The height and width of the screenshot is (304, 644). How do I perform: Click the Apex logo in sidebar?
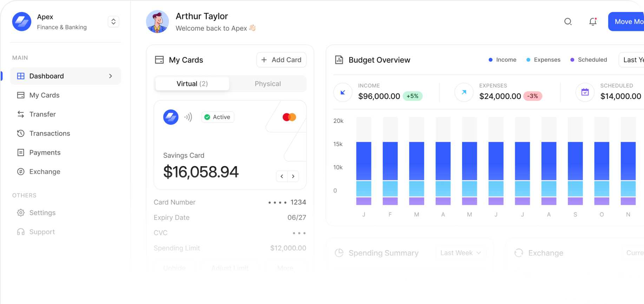22,22
